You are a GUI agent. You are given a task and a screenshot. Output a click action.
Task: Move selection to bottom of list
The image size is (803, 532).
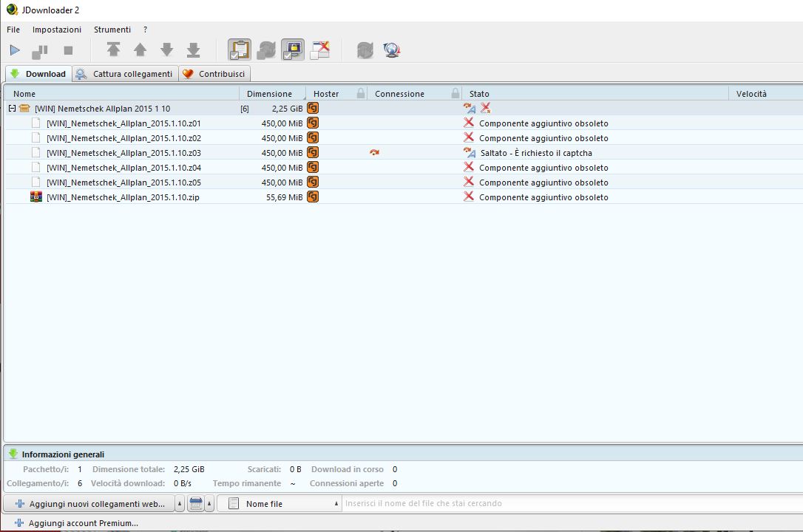pyautogui.click(x=193, y=50)
